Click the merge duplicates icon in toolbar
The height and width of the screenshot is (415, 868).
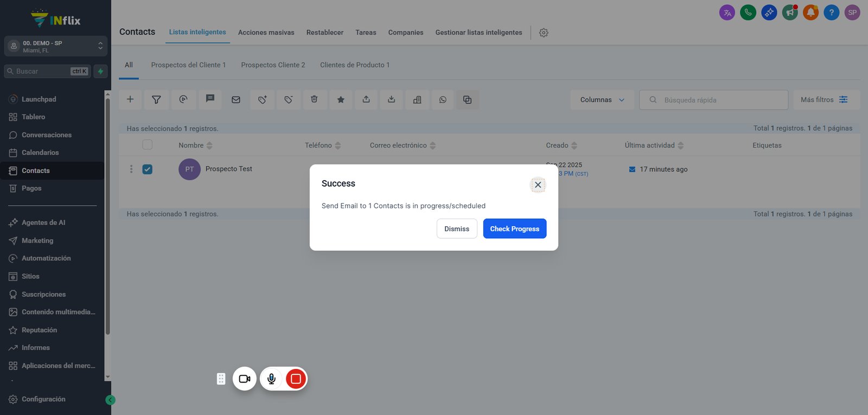pyautogui.click(x=467, y=99)
